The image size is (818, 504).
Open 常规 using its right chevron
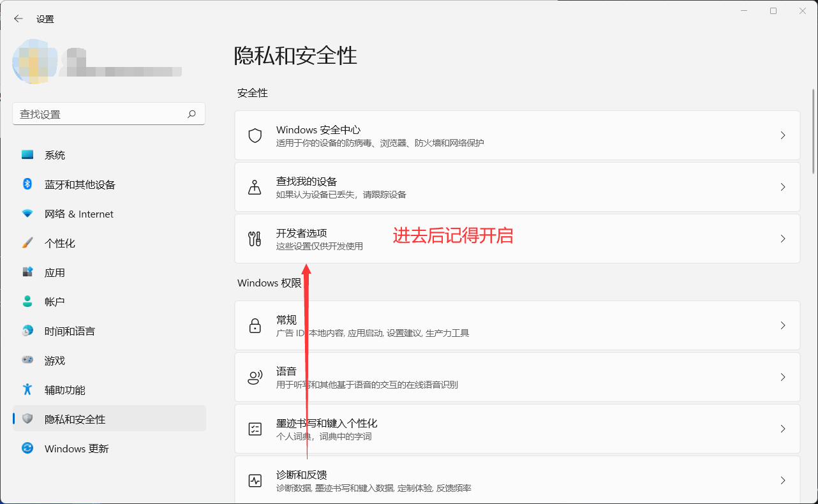tap(783, 325)
